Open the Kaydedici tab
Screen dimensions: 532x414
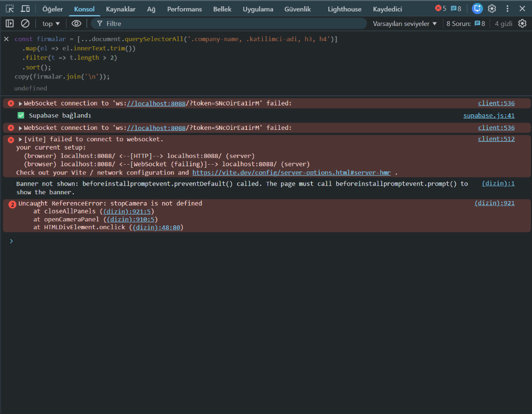[387, 9]
